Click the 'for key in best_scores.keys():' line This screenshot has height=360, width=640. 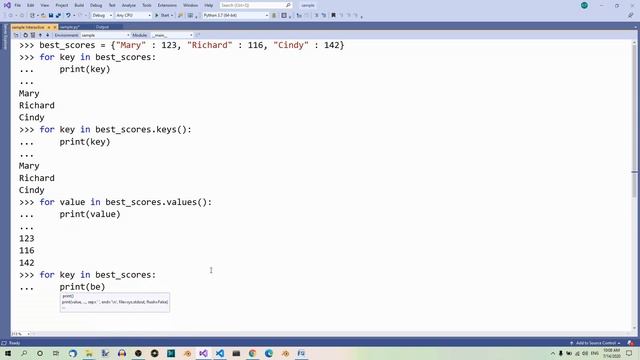(116, 129)
